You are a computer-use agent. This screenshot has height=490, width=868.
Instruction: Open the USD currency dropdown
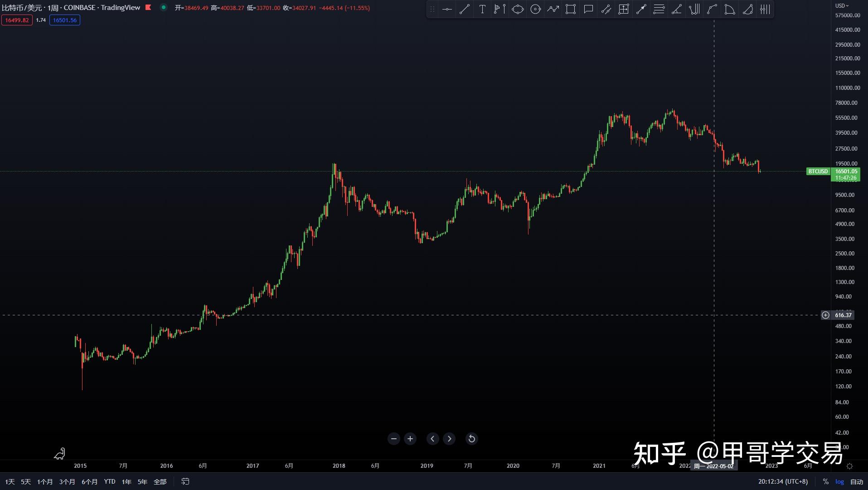842,6
